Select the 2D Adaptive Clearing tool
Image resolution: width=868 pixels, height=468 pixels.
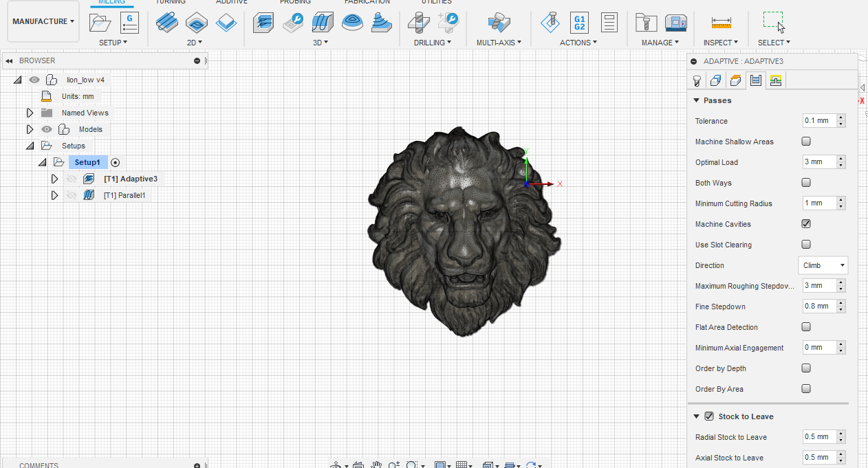167,23
